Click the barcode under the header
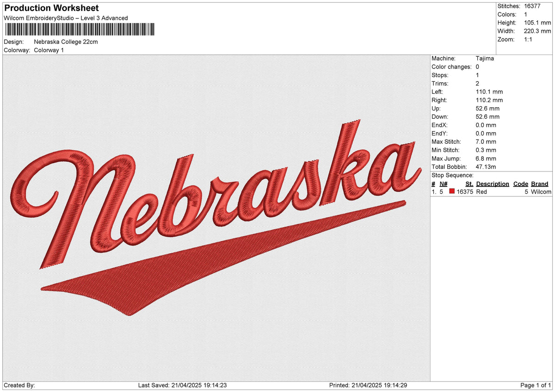This screenshot has width=555, height=392. (80, 30)
